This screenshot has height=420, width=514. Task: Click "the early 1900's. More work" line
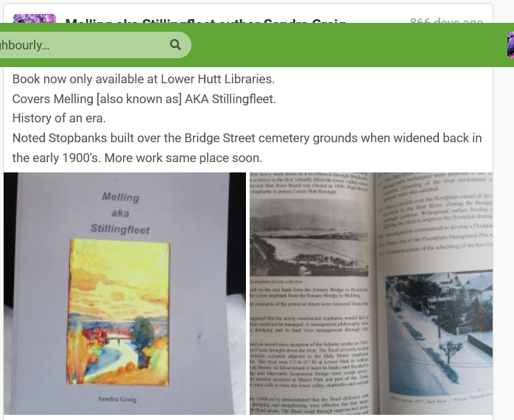[x=138, y=158]
